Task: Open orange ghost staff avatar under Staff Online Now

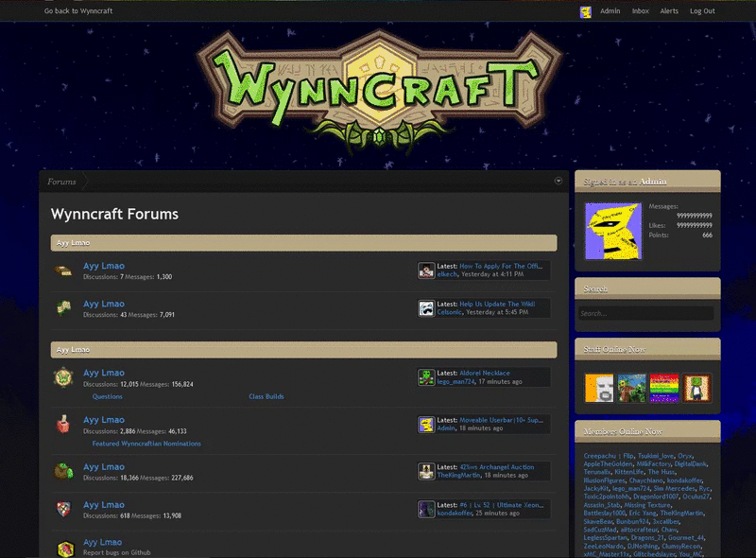Action: tap(599, 388)
